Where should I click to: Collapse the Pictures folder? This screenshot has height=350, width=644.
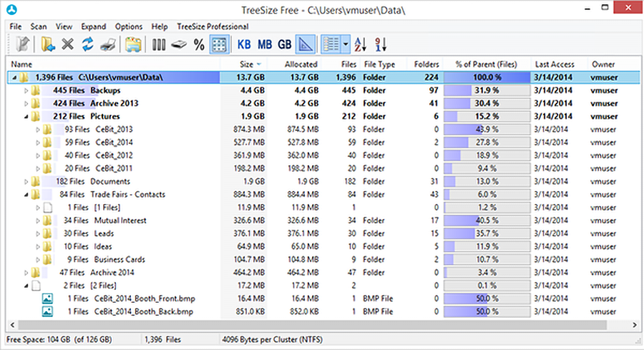[x=26, y=117]
